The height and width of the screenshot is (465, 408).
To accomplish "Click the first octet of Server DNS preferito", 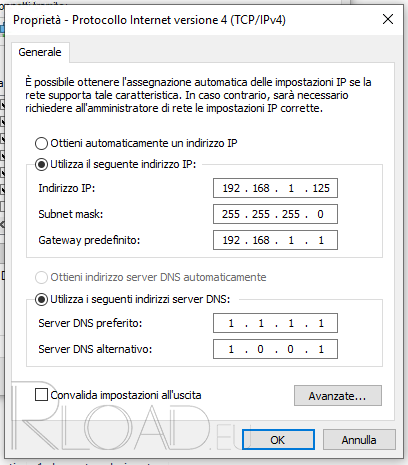I will (x=231, y=323).
